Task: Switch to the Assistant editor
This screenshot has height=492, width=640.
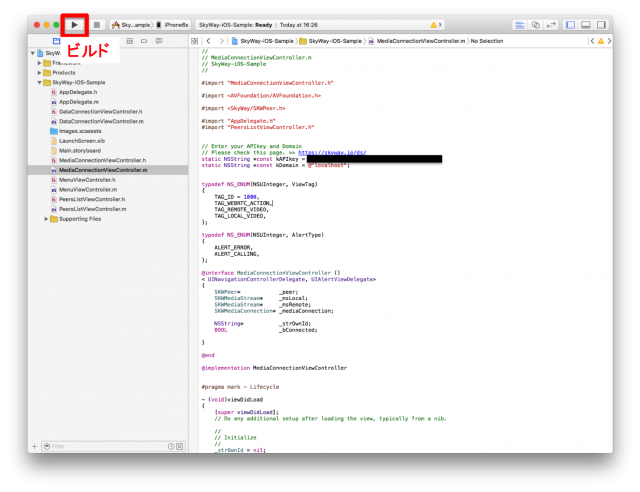Action: coord(536,23)
